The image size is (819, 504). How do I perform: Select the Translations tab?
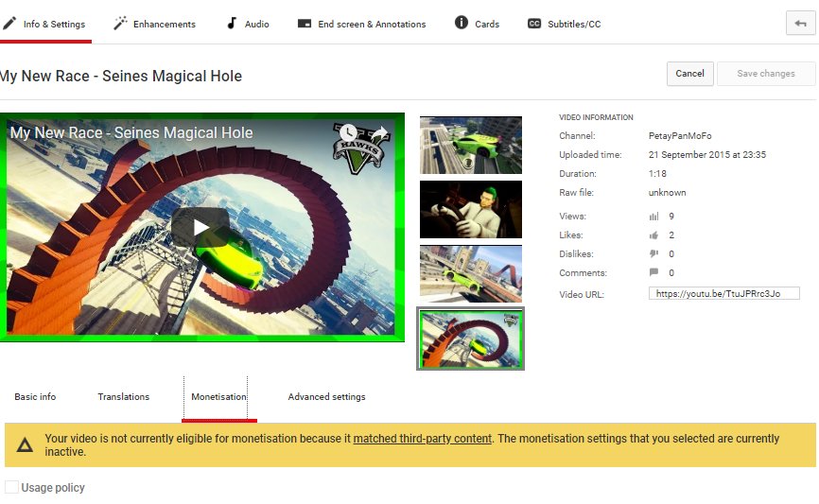click(x=124, y=397)
